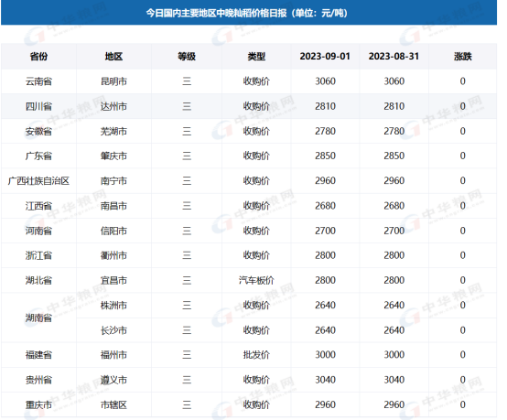Click the 类型 column header
507x420 pixels.
[256, 56]
